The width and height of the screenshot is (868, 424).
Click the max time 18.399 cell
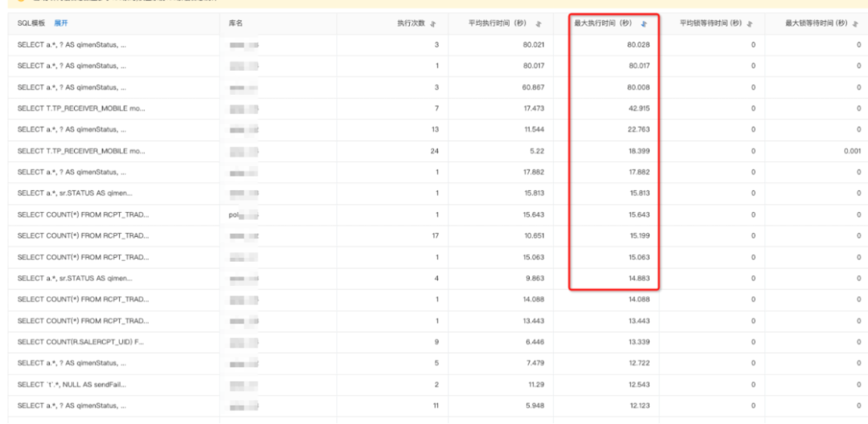point(639,151)
